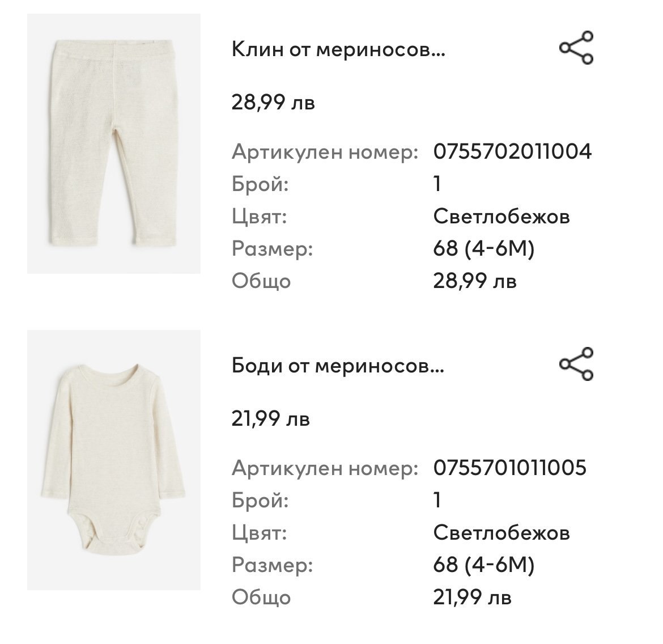
Task: Click the bodysuit size value 68 (4-6M)
Action: [x=484, y=565]
